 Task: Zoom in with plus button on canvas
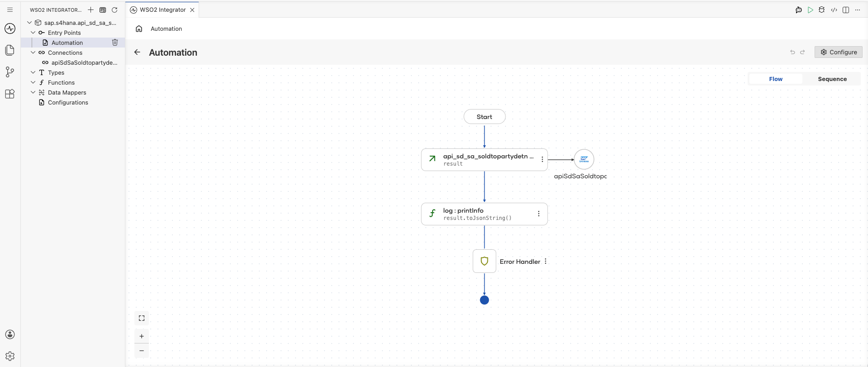click(x=142, y=336)
